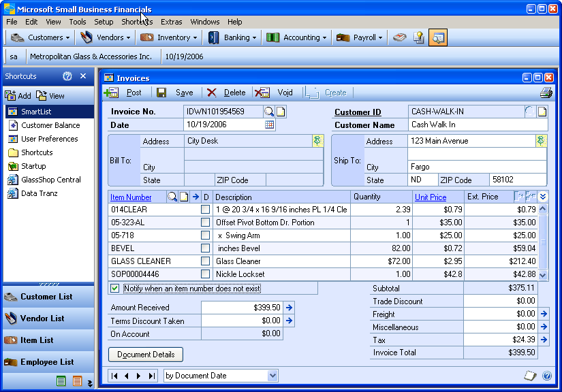Go to last invoice record
Screen dimensions: 562x392
[152, 376]
